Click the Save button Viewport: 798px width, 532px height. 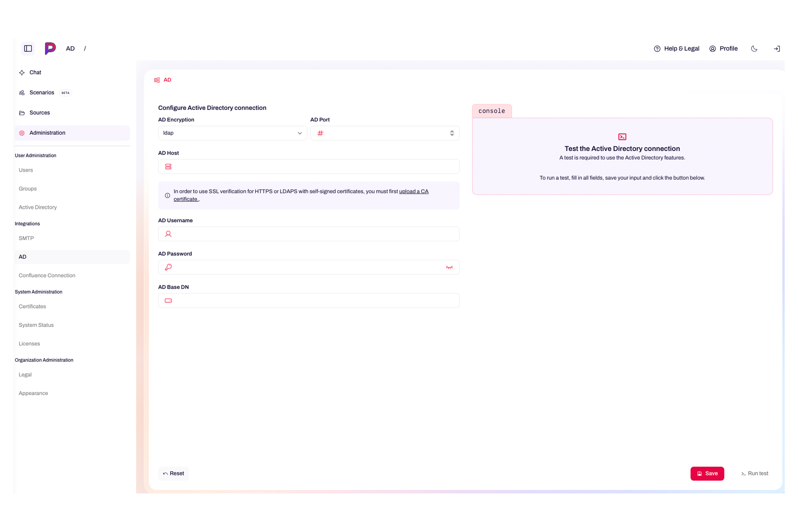(707, 473)
